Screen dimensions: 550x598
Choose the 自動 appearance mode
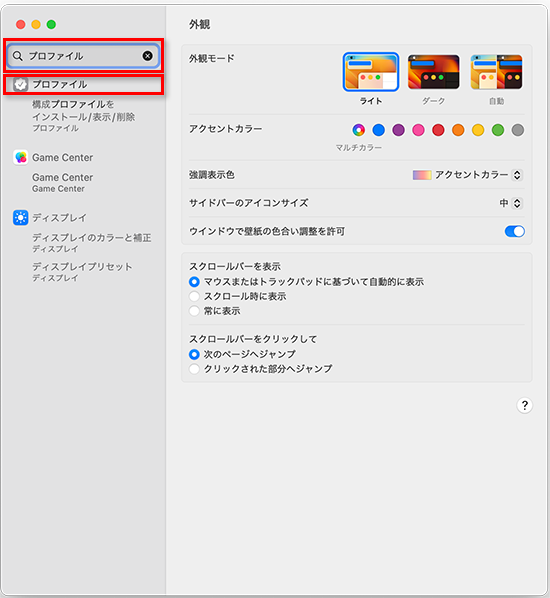point(496,72)
